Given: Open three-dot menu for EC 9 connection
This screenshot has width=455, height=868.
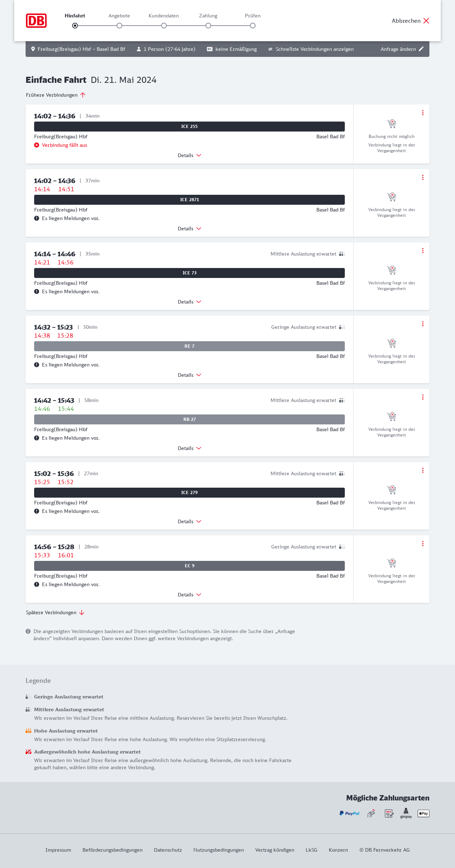Looking at the screenshot, I should coord(423,543).
